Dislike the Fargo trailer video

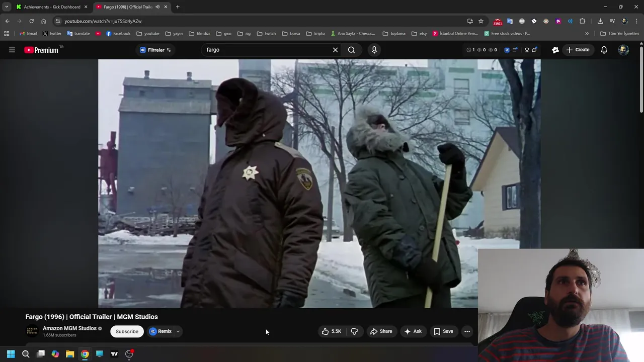tap(354, 331)
